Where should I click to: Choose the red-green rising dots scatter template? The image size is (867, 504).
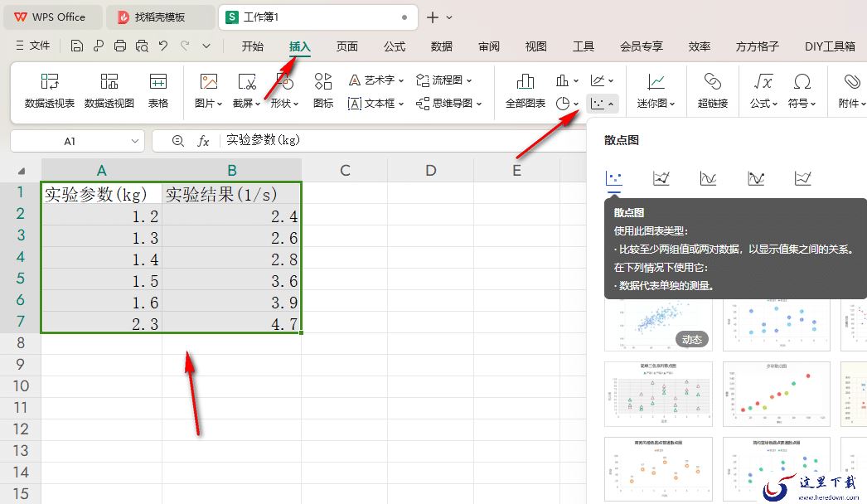(x=777, y=395)
